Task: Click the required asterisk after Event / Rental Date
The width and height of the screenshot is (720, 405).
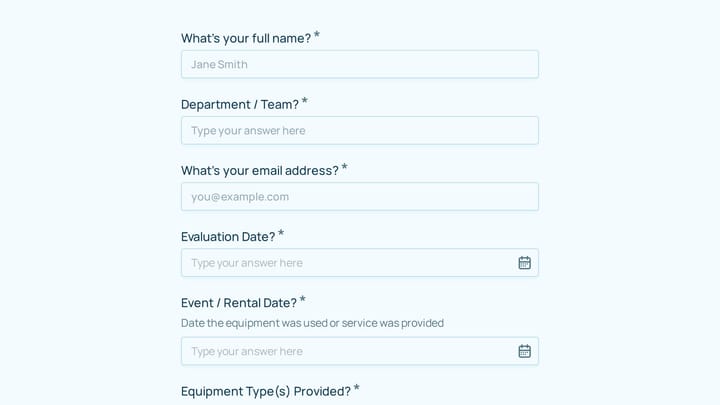Action: click(x=303, y=299)
